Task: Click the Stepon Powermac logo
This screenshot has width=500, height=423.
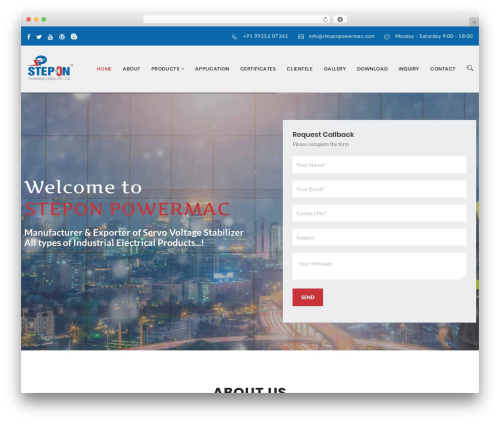Action: pos(50,68)
